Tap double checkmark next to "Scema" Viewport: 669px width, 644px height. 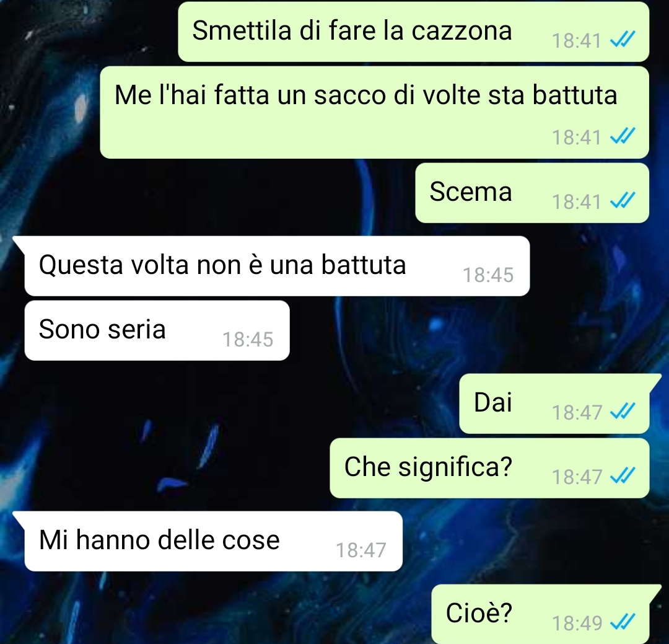[623, 201]
